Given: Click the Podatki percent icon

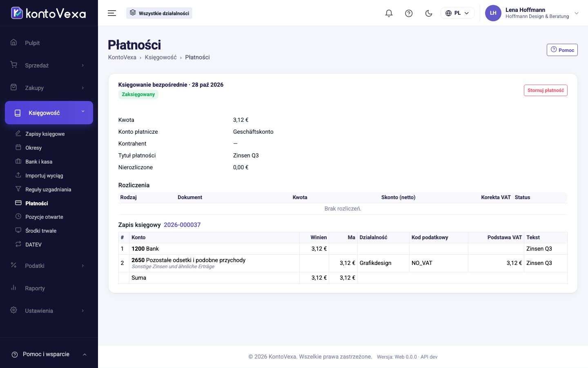Looking at the screenshot, I should click(x=13, y=265).
